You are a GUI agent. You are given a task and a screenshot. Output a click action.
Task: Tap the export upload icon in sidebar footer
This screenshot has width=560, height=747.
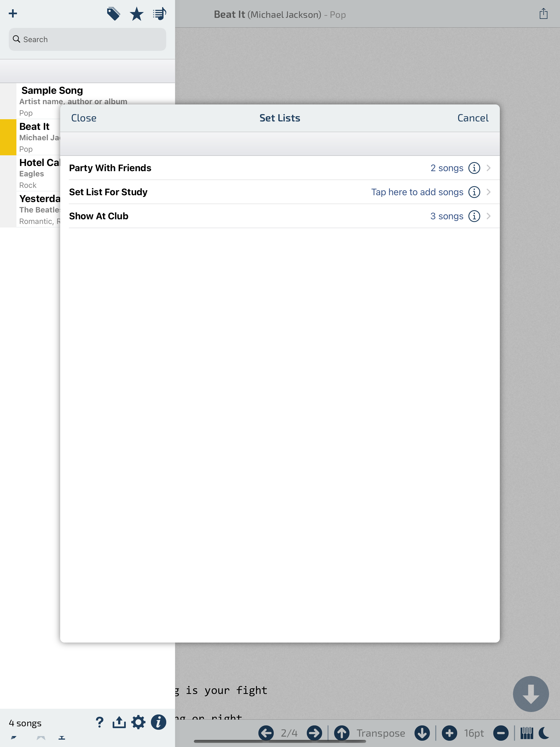click(x=119, y=722)
